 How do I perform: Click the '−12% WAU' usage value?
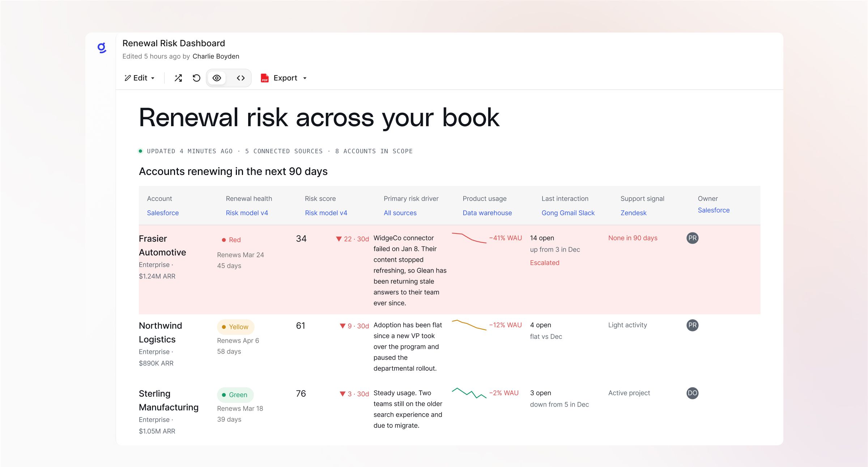(x=506, y=325)
